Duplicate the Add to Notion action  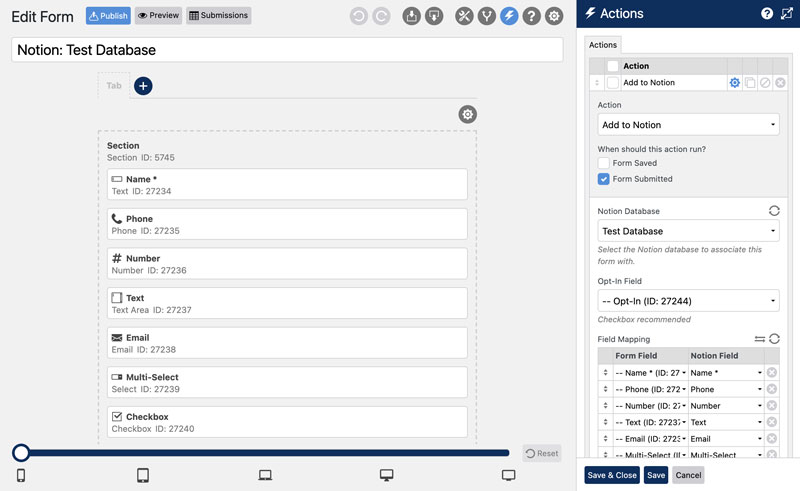tap(749, 83)
